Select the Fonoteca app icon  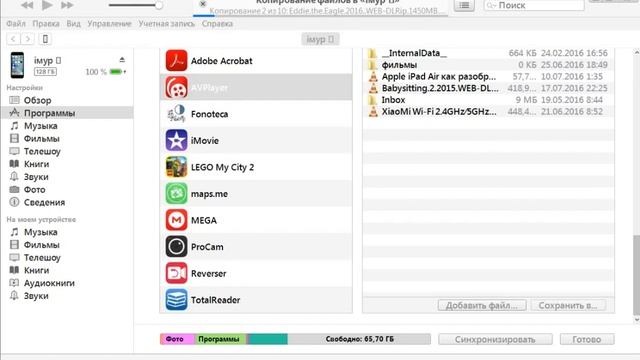(176, 113)
